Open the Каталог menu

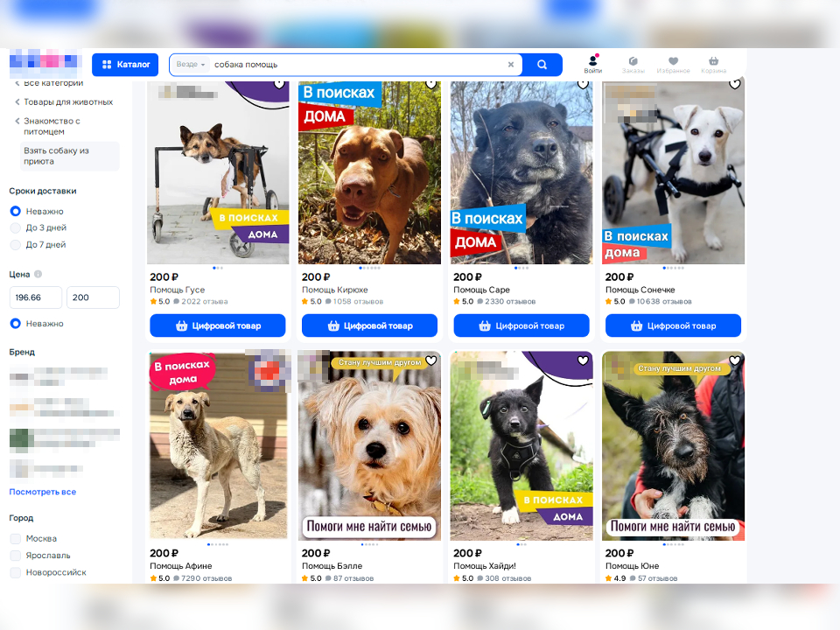125,65
